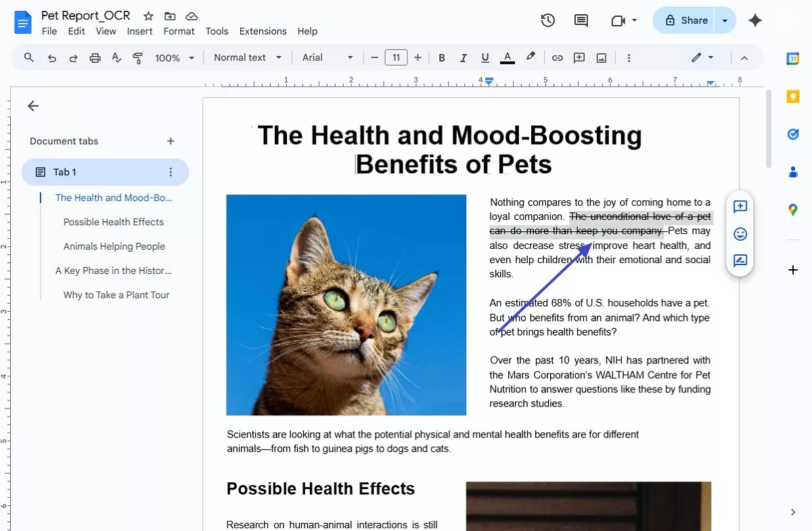
Task: Launch the Gemini sparkle icon
Action: tap(755, 20)
